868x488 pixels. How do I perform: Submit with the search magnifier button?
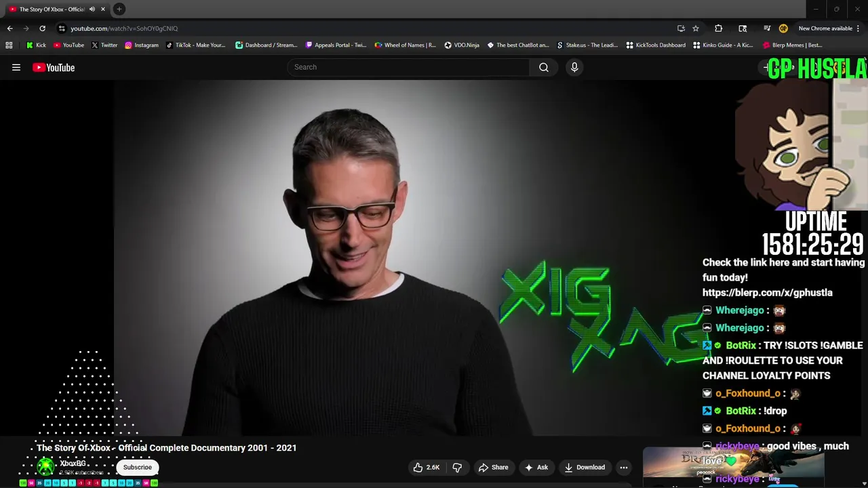pyautogui.click(x=544, y=67)
